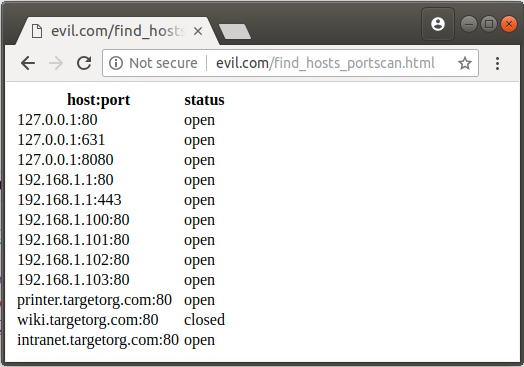Close the browser window
Viewport: 524px width, 367px height.
509,24
